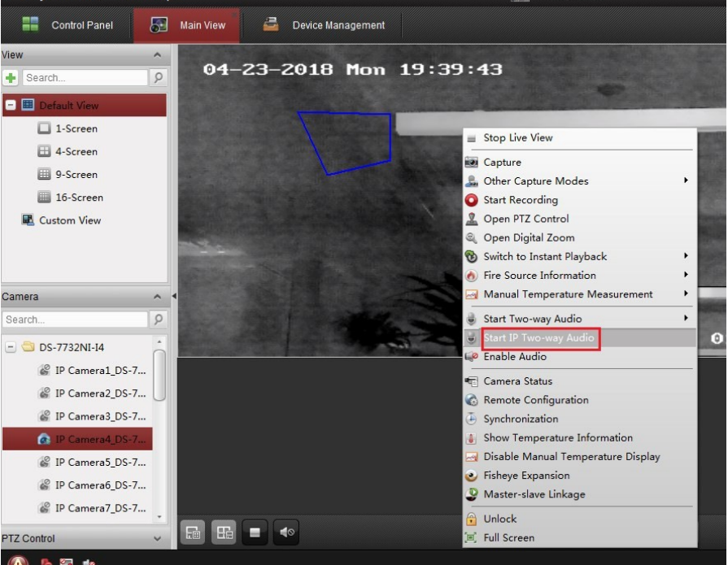Image resolution: width=728 pixels, height=565 pixels.
Task: Expand the PTZ Control panel
Action: coord(157,538)
